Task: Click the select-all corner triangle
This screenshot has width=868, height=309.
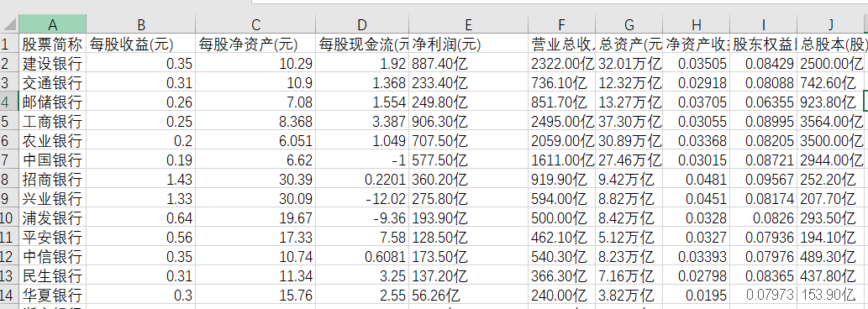Action: coord(10,24)
